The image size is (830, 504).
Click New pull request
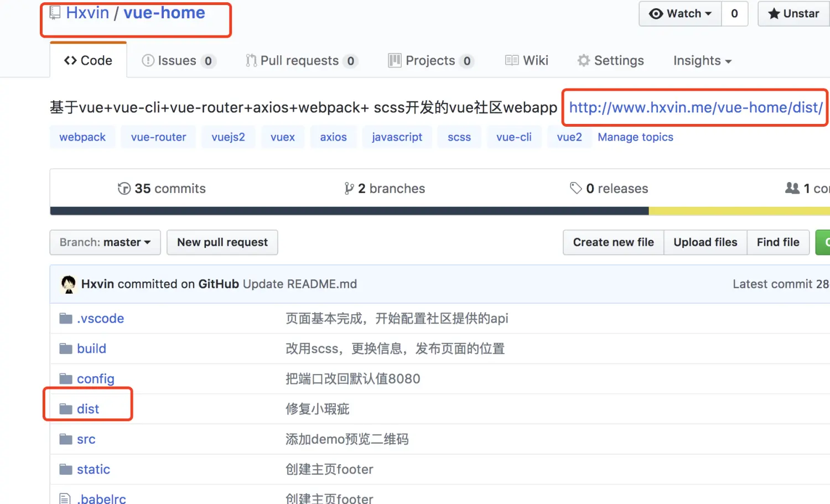tap(222, 242)
